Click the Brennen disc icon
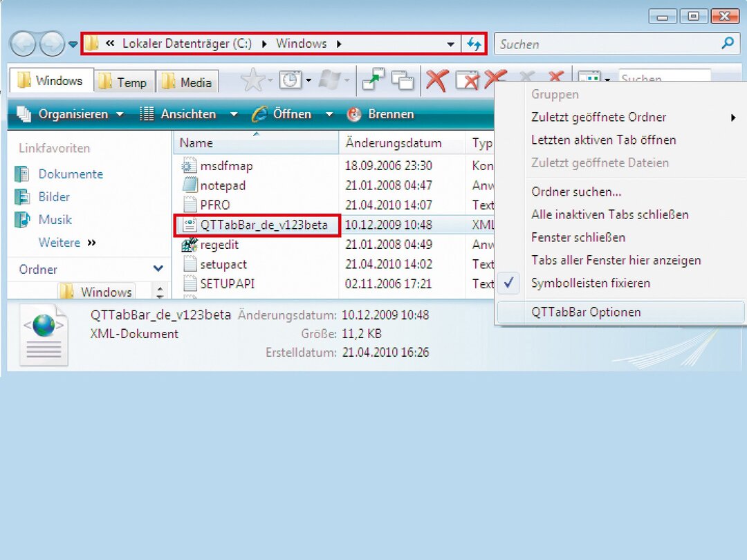The image size is (747, 560). click(354, 115)
